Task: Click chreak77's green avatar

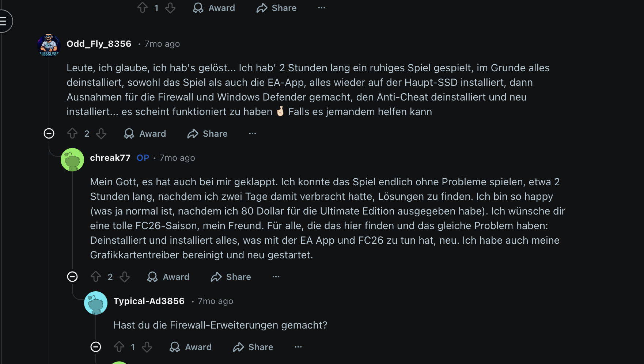Action: [72, 160]
